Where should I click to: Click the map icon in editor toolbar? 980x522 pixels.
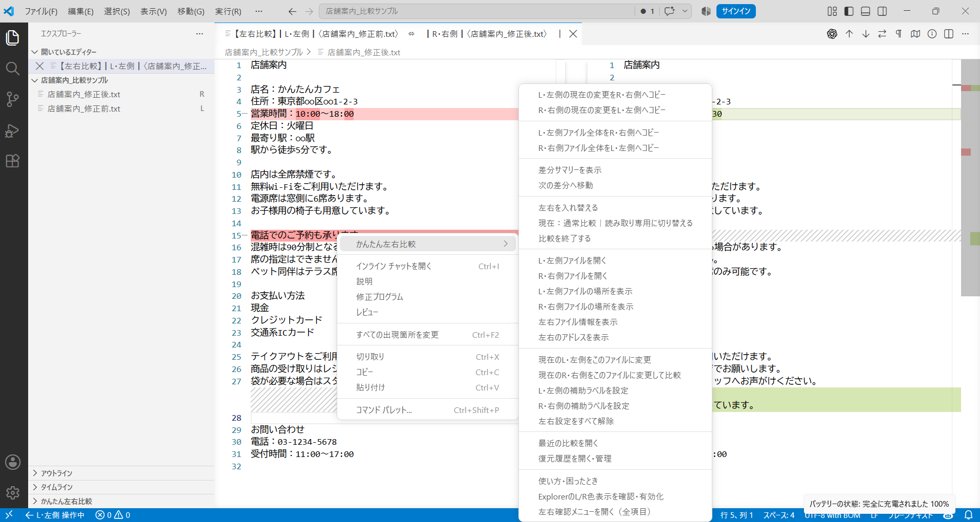(x=916, y=34)
